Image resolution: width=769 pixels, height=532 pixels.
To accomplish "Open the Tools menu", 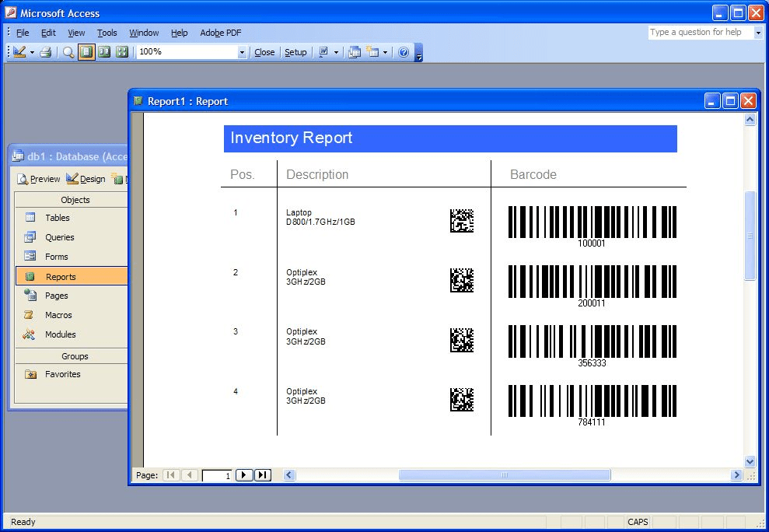I will tap(107, 33).
